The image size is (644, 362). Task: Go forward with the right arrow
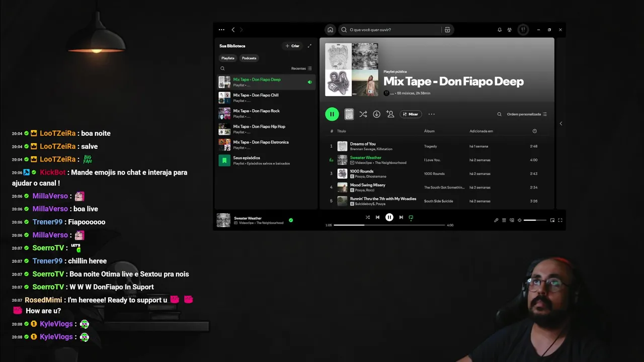pos(241,30)
